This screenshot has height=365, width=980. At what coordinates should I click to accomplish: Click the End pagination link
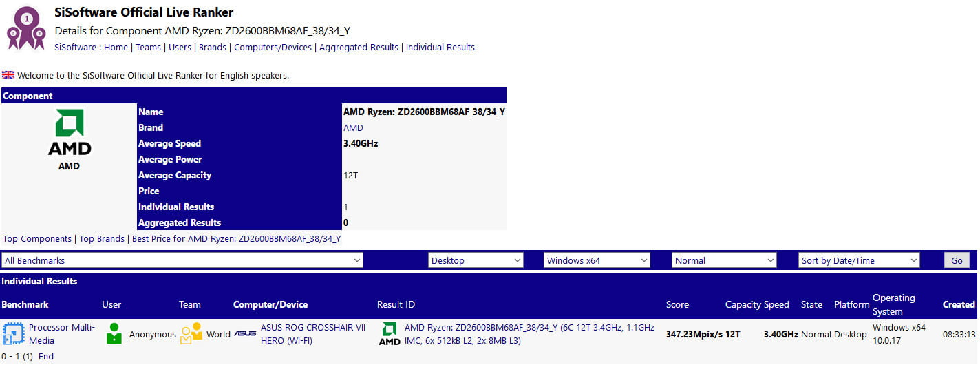(46, 357)
